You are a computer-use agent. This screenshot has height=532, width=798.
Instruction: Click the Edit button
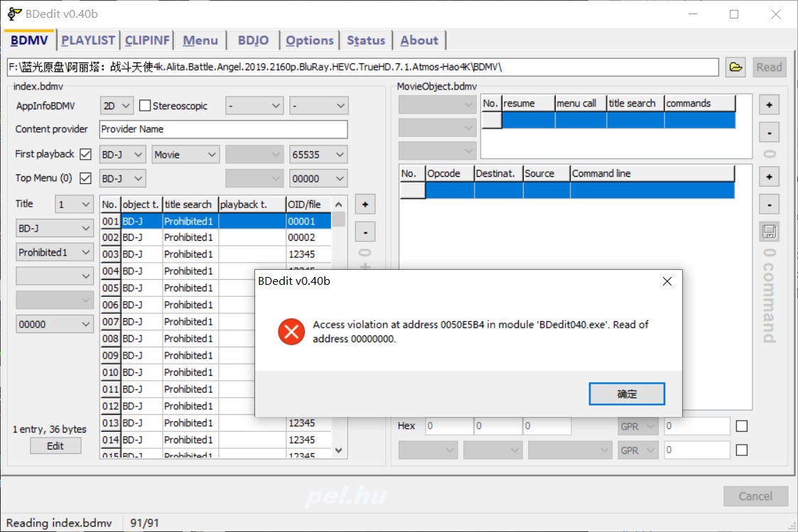tap(55, 445)
